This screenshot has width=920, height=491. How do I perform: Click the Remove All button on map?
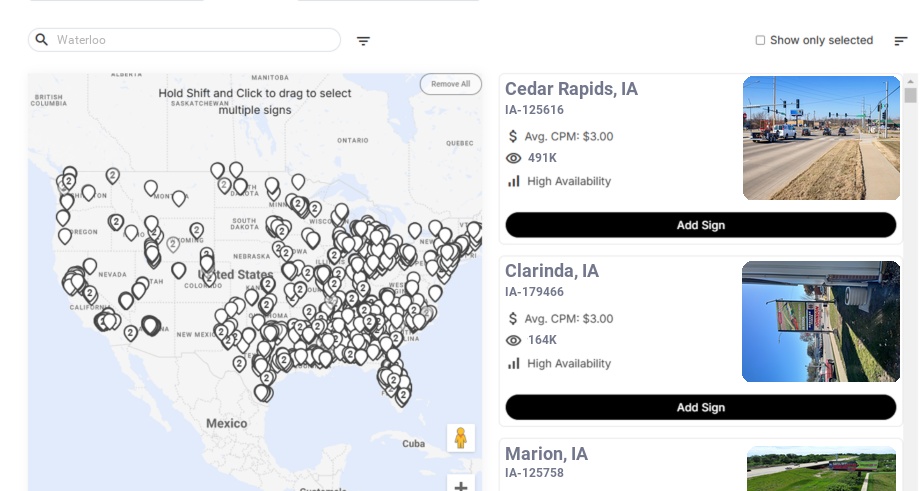(x=450, y=84)
